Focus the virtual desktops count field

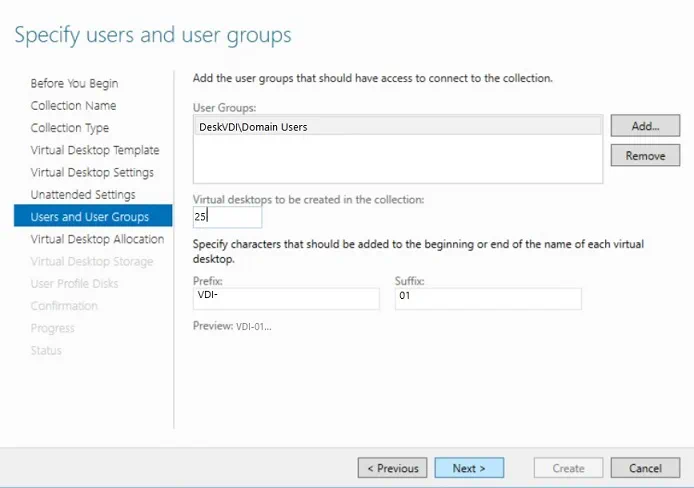tap(227, 216)
